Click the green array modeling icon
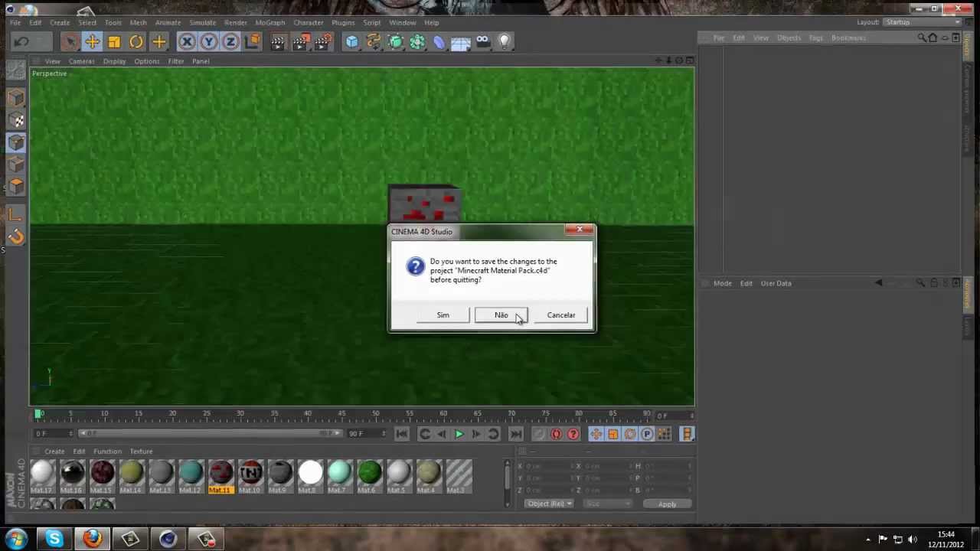 (x=417, y=41)
